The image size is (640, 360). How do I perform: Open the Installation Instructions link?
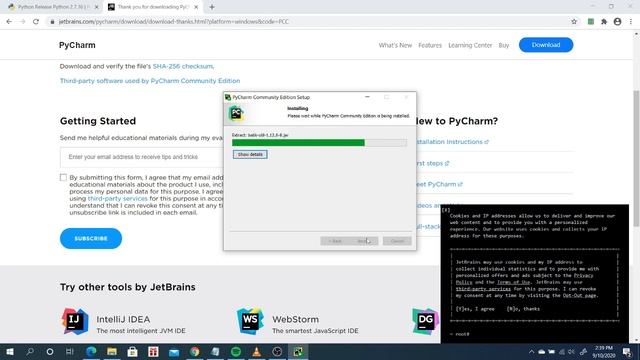tap(452, 142)
